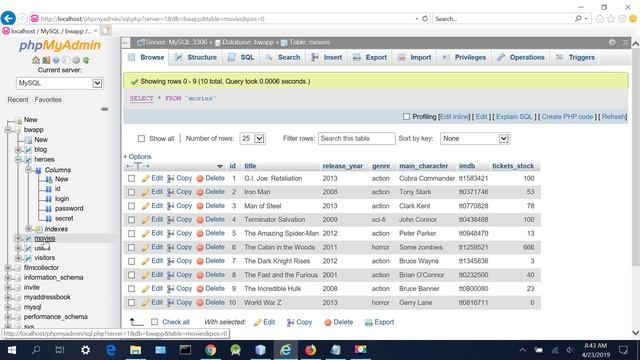Click the Explain SQL link
This screenshot has width=640, height=360.
click(x=514, y=117)
